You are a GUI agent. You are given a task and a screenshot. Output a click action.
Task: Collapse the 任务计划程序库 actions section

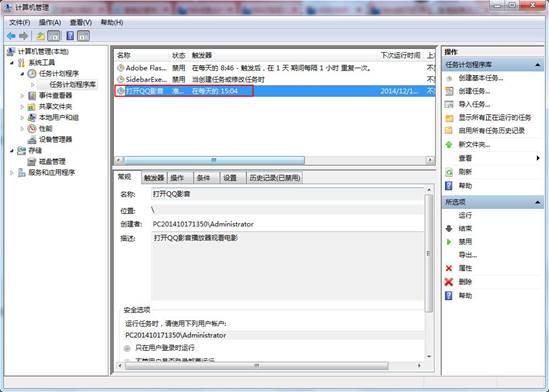(x=537, y=65)
